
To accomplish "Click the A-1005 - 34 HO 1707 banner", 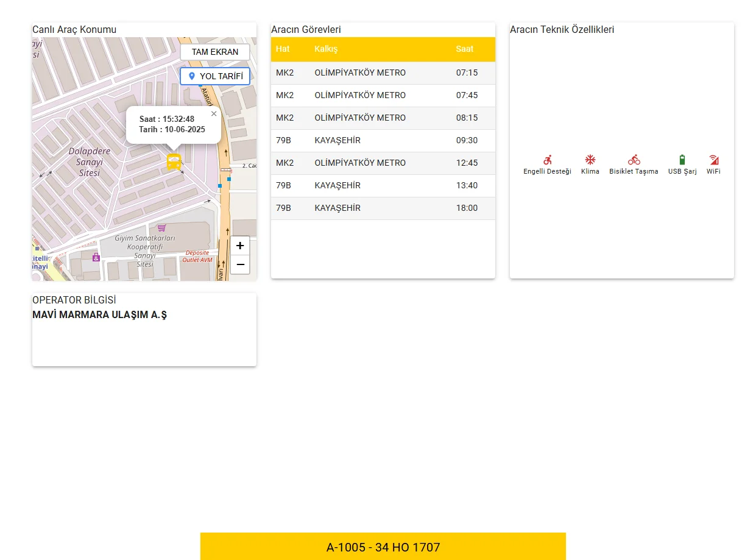I will point(383,547).
